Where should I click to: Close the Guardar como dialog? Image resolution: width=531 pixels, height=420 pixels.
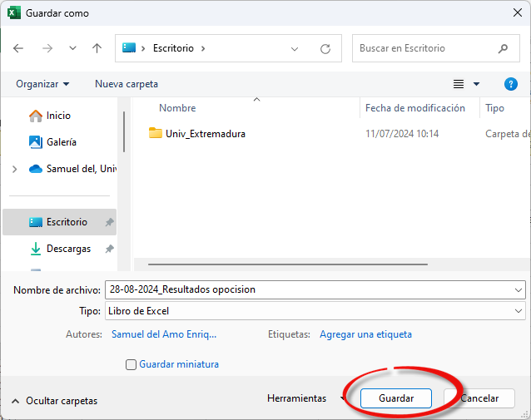[x=518, y=12]
